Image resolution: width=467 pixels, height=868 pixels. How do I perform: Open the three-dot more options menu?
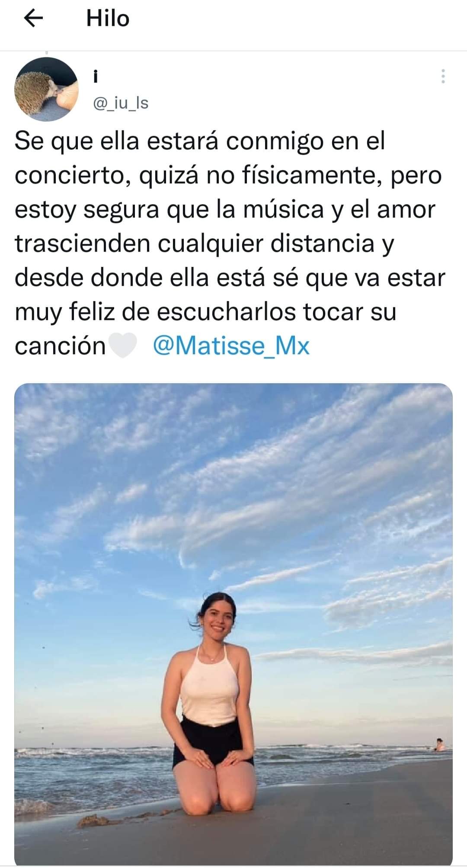(x=443, y=76)
